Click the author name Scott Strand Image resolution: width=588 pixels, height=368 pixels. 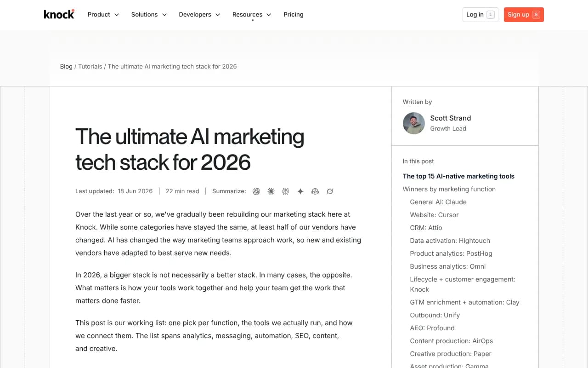click(451, 118)
